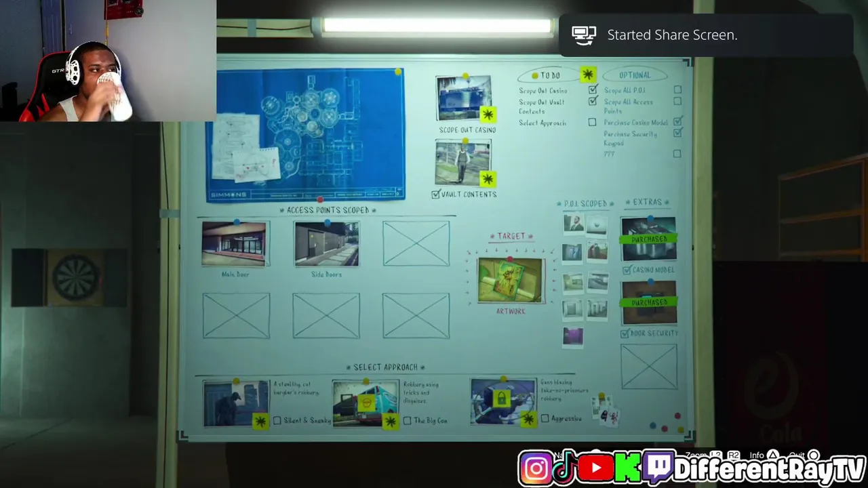868x488 pixels.
Task: Check the Scope All Access Points checkbox
Action: pos(677,101)
